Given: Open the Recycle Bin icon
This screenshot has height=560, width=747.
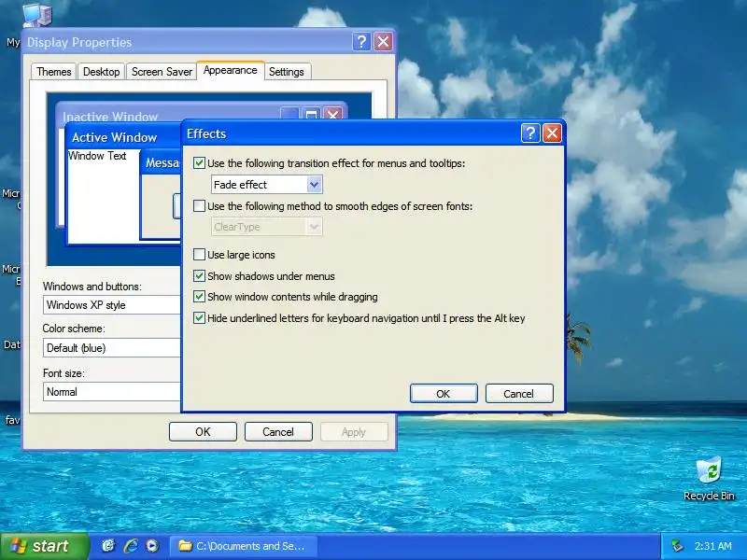Looking at the screenshot, I should pos(709,478).
